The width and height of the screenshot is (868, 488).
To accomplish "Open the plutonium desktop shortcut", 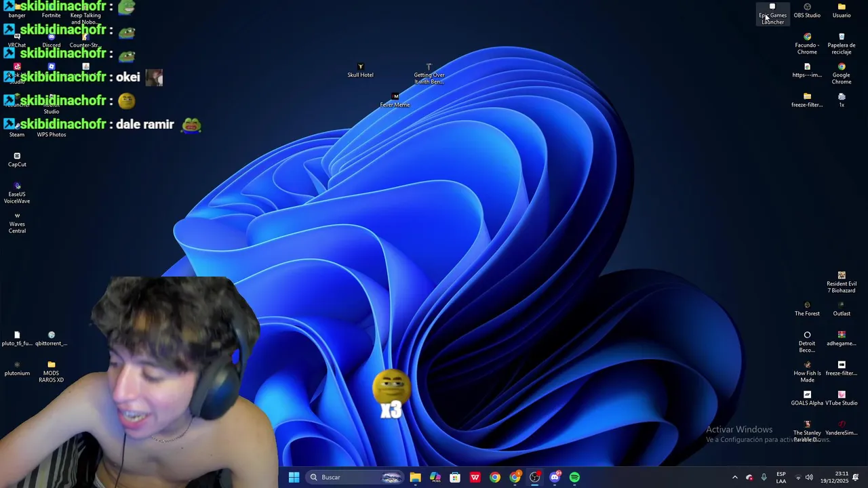I will [x=17, y=369].
